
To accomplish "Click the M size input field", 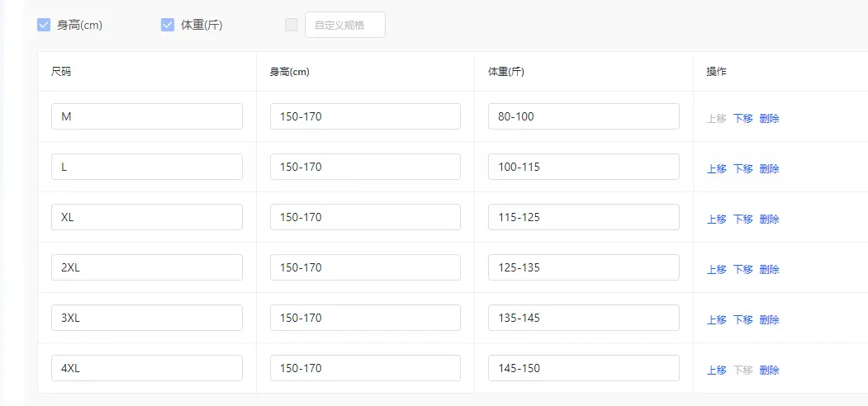I will [x=146, y=116].
